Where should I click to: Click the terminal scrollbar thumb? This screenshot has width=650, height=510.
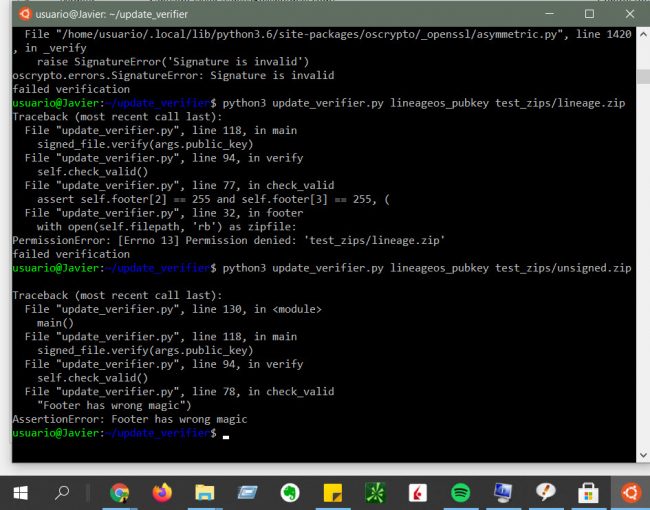(643, 77)
